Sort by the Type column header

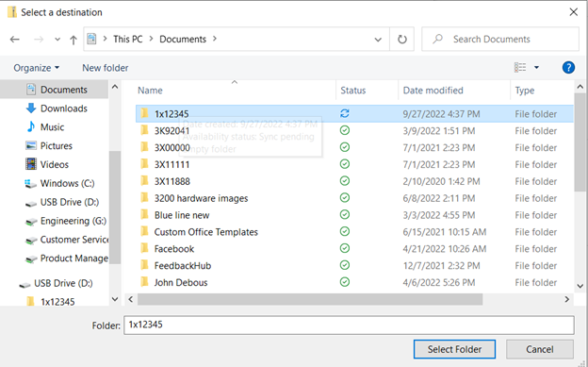tap(524, 91)
